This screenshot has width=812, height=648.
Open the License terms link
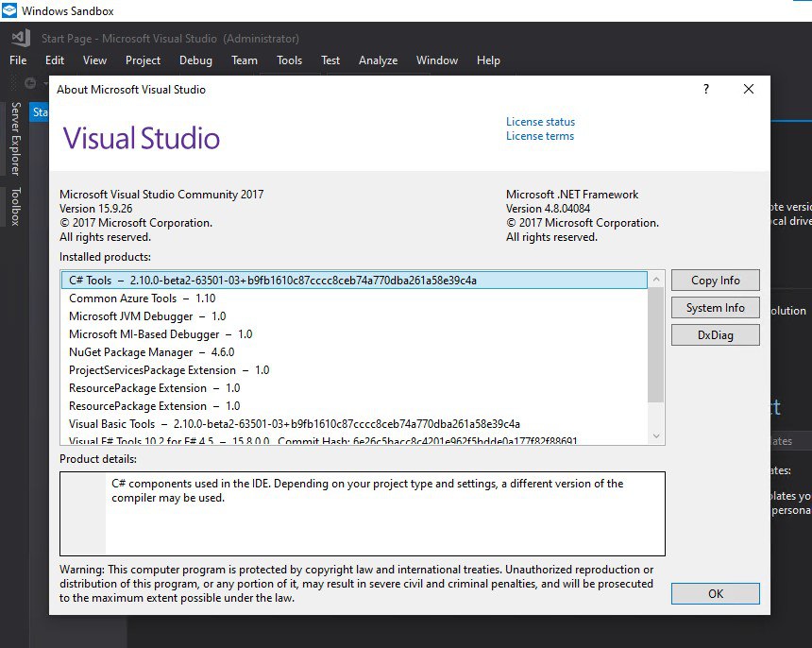(x=540, y=136)
